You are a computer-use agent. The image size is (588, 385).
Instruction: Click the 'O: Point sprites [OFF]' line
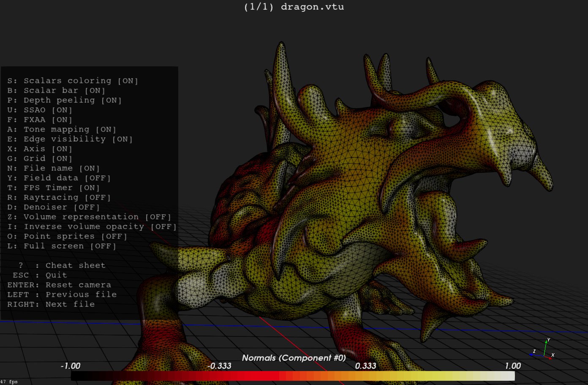(67, 236)
